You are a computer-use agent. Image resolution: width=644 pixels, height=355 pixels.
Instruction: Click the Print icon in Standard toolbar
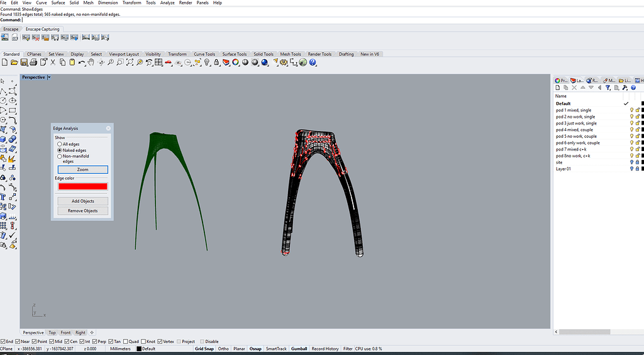(x=33, y=62)
